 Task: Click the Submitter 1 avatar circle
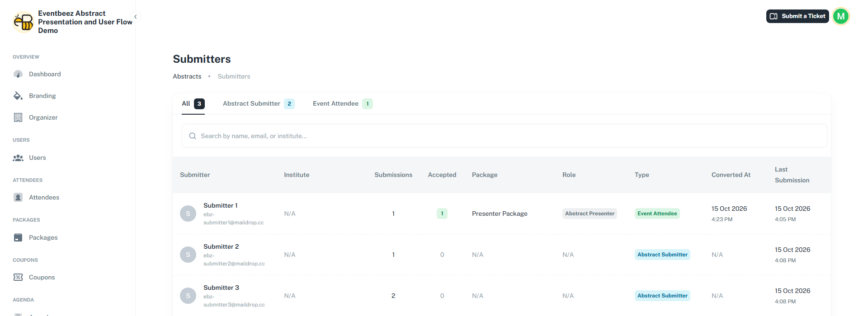(x=188, y=214)
